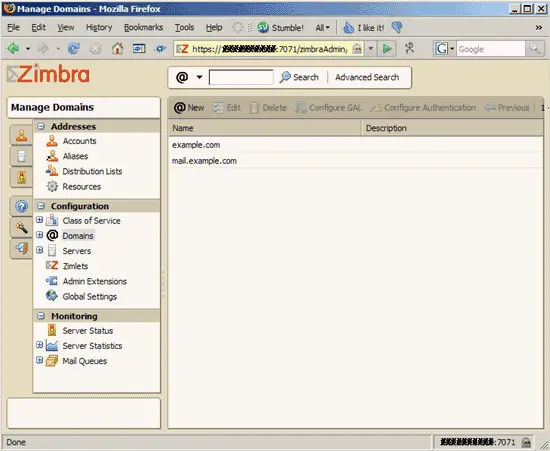Open Admin Extensions item
The height and width of the screenshot is (451, 550).
[x=94, y=281]
